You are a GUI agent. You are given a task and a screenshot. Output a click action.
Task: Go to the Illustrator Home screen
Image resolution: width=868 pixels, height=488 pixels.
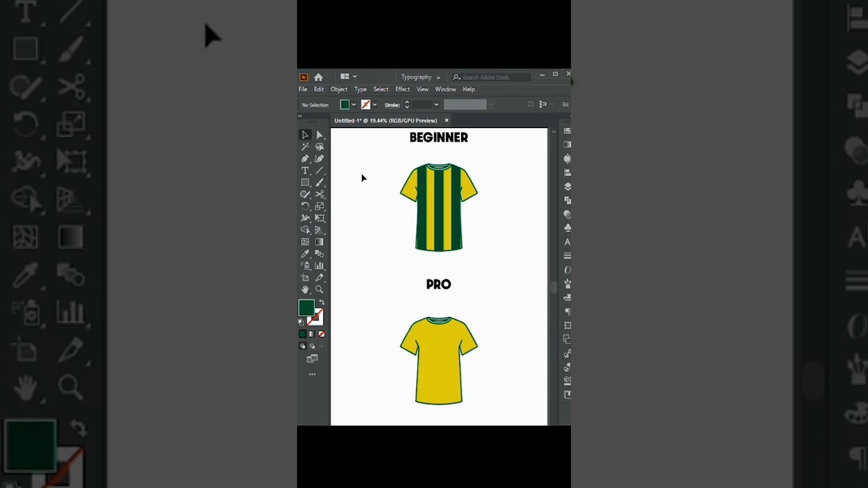[318, 77]
